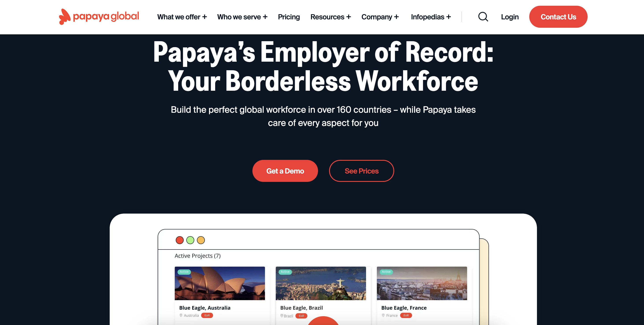Screen dimensions: 644x325
Task: Click the Get a Demo button
Action: (285, 171)
